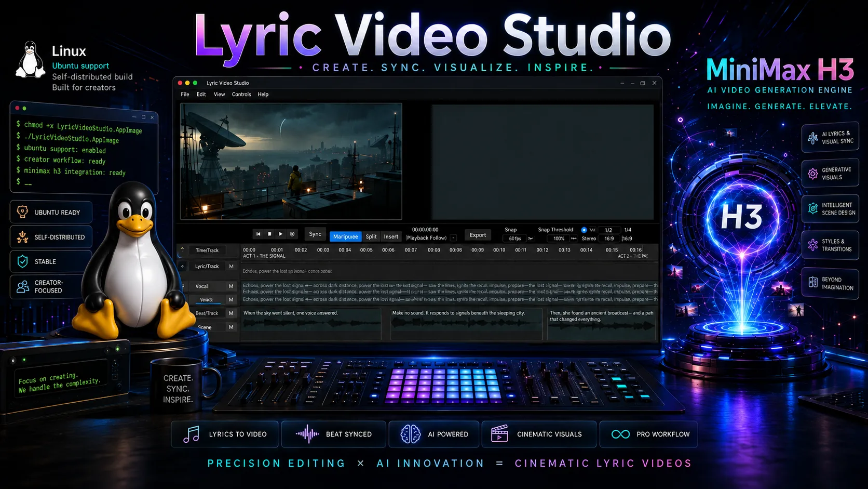This screenshot has height=489, width=868.
Task: Mute the first Vocal track
Action: click(x=231, y=286)
